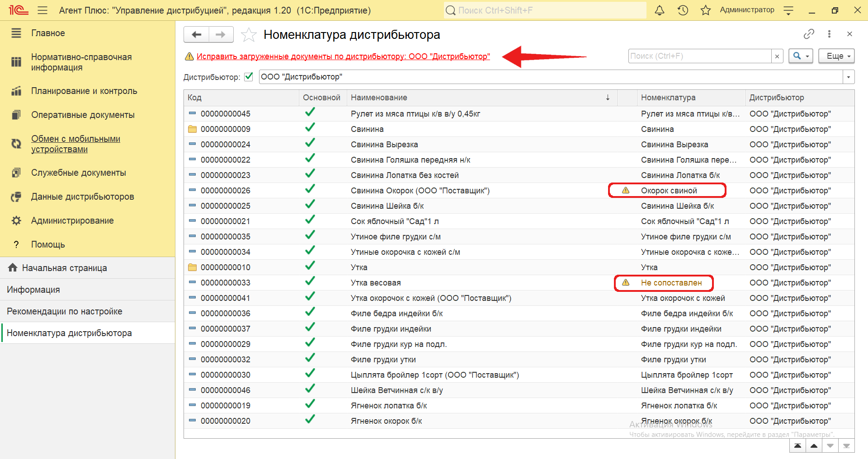
Task: Select the Не сопоставлен cell
Action: coord(691,283)
